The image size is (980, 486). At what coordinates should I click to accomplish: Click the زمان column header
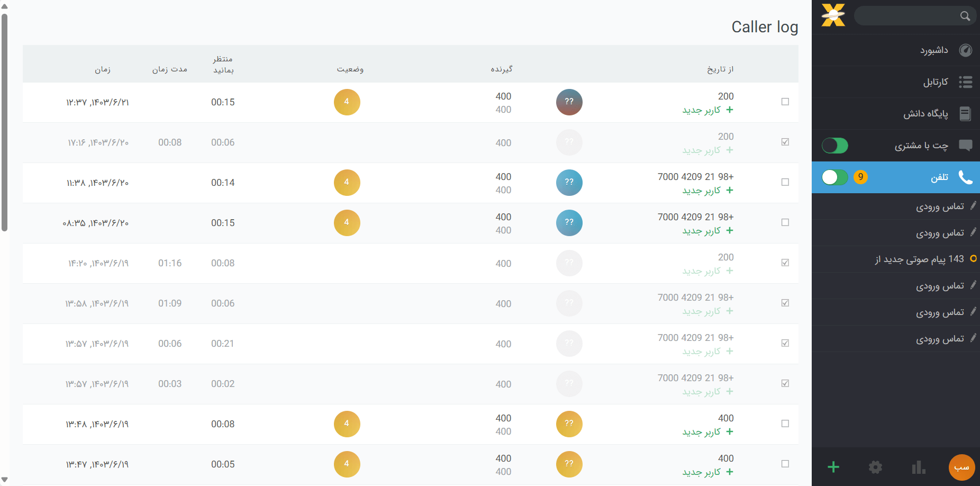(103, 69)
